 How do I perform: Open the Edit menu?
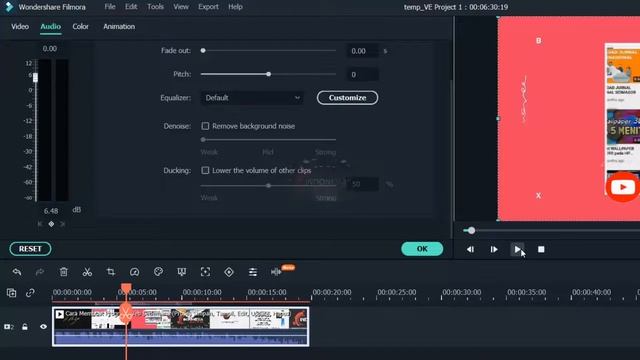click(131, 7)
